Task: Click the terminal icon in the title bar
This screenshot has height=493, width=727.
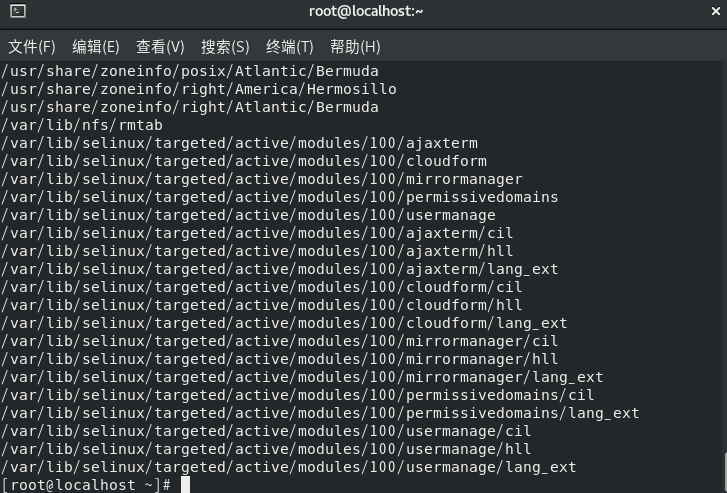Action: point(18,11)
